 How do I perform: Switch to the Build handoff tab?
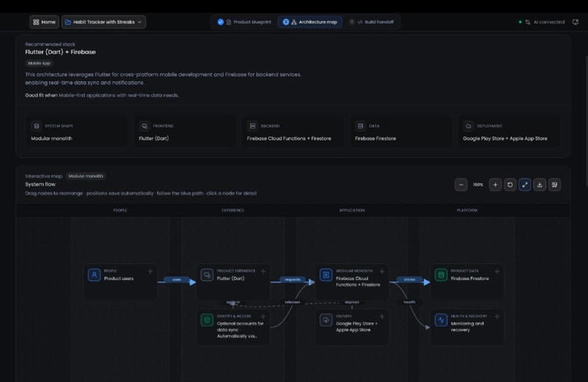click(371, 22)
